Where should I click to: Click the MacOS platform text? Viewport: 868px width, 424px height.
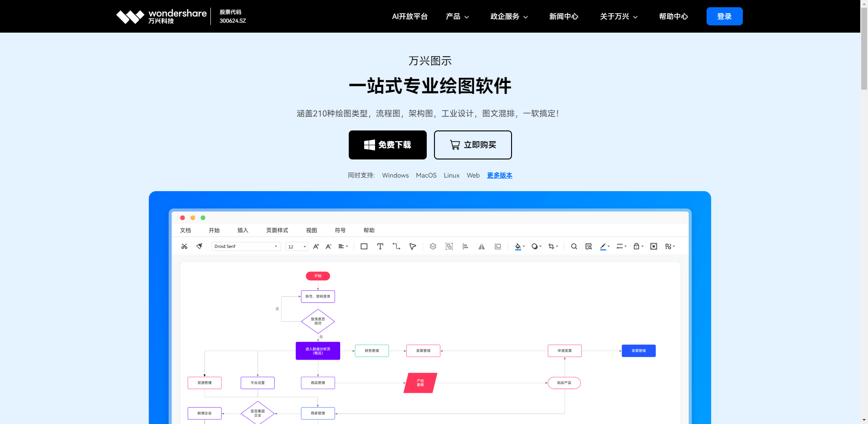click(426, 175)
